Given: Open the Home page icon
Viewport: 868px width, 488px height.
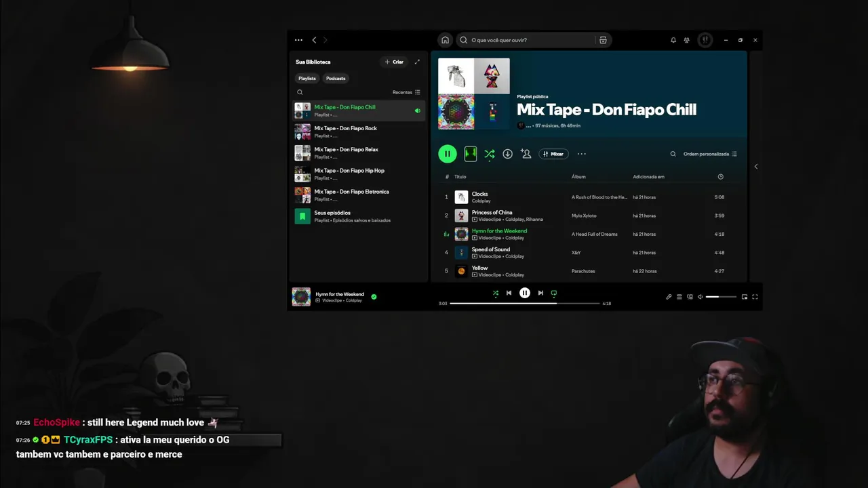Looking at the screenshot, I should point(445,40).
